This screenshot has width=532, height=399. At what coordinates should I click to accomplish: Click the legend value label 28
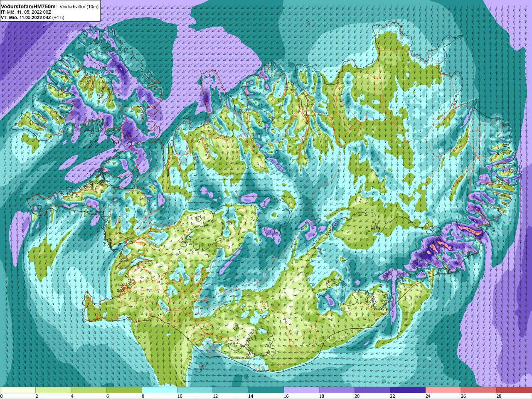coord(499,396)
